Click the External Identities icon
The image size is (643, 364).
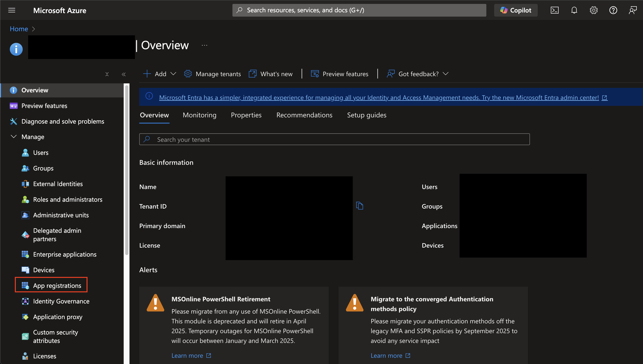click(25, 183)
